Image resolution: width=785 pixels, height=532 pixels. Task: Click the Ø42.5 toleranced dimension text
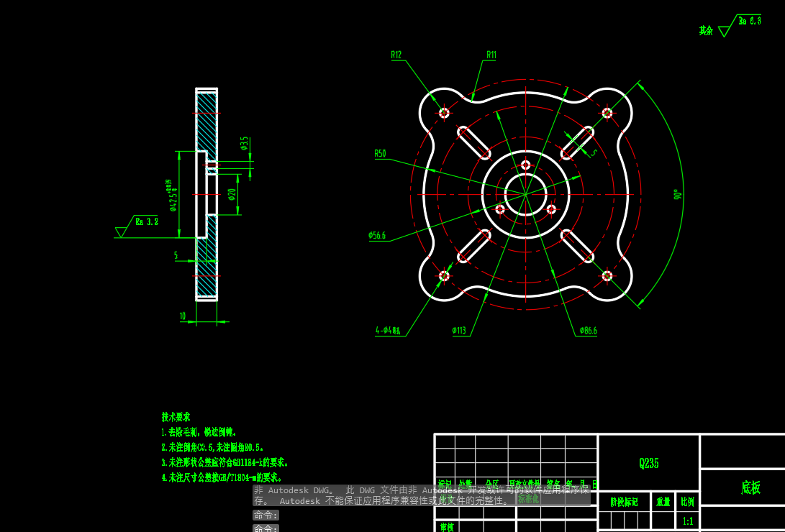click(x=173, y=196)
